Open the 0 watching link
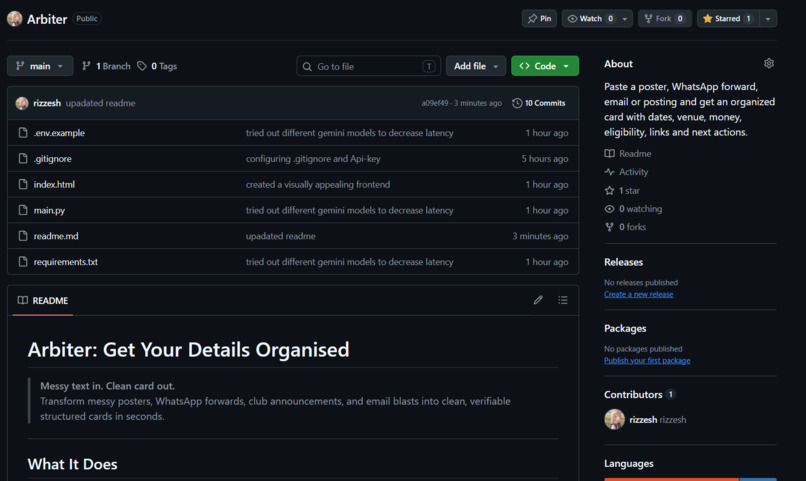Image resolution: width=806 pixels, height=481 pixels. tap(633, 209)
